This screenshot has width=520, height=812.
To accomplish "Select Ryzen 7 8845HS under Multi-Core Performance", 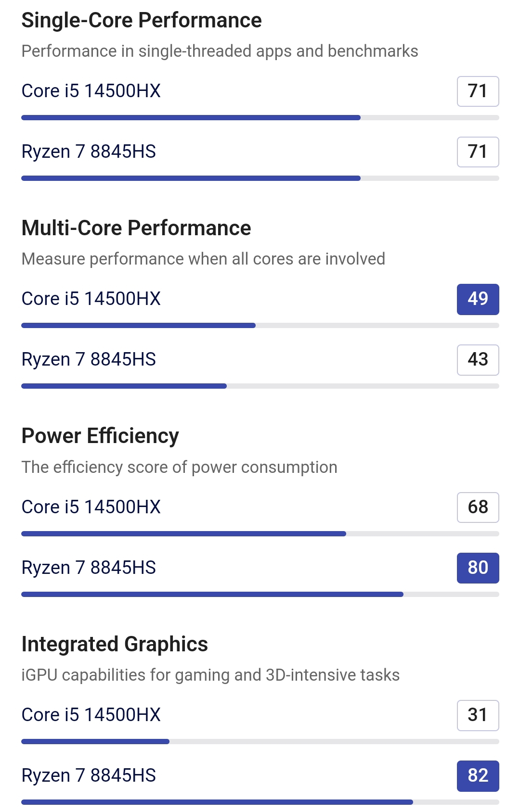I will click(x=89, y=359).
